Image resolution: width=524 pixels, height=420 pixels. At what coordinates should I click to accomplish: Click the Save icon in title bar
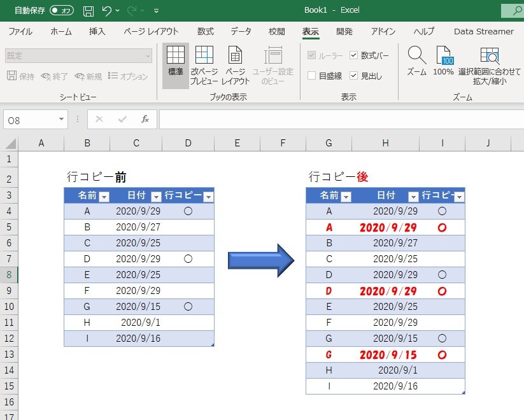[x=89, y=11]
